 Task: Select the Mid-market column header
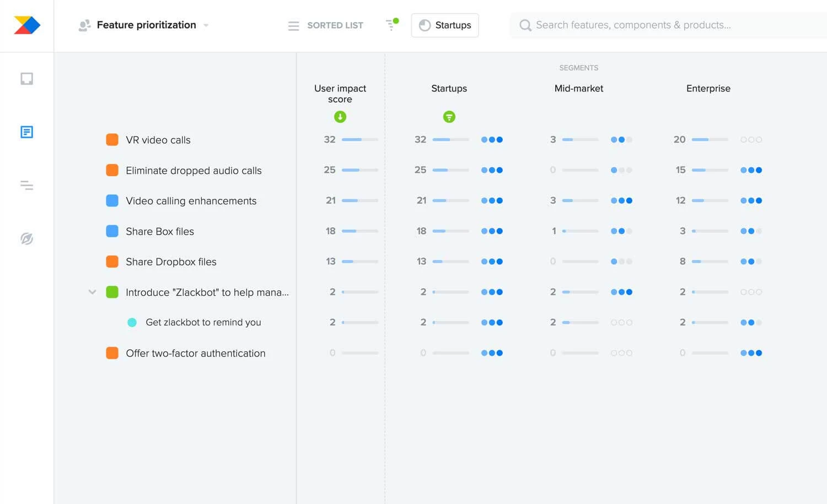click(578, 88)
